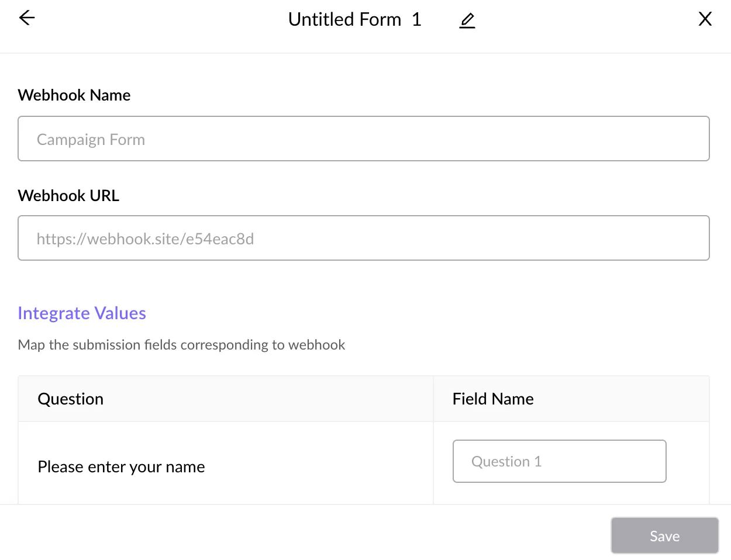Click the Integrate Values heading
The height and width of the screenshot is (560, 731).
pos(82,313)
